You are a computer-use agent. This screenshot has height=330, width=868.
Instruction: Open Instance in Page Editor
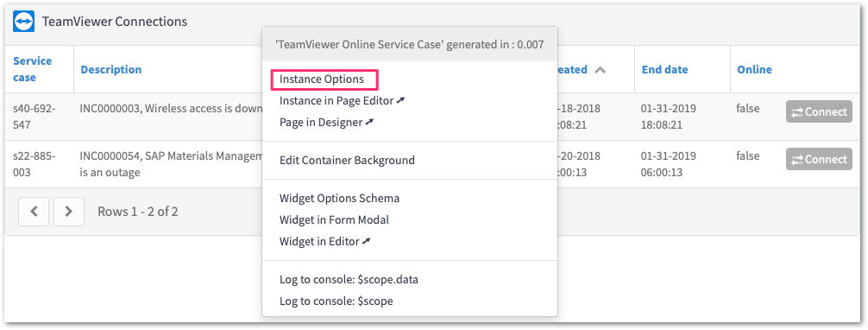[342, 101]
